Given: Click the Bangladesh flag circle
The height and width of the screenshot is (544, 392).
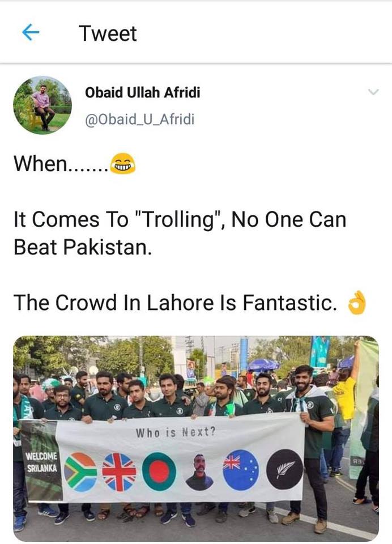Looking at the screenshot, I should click(x=159, y=472).
